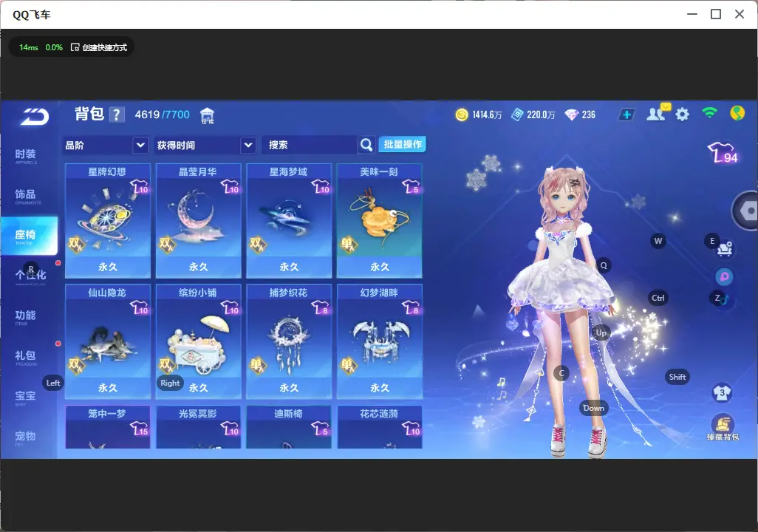This screenshot has width=758, height=532.
Task: Switch to the 礼包 tab
Action: (x=26, y=356)
